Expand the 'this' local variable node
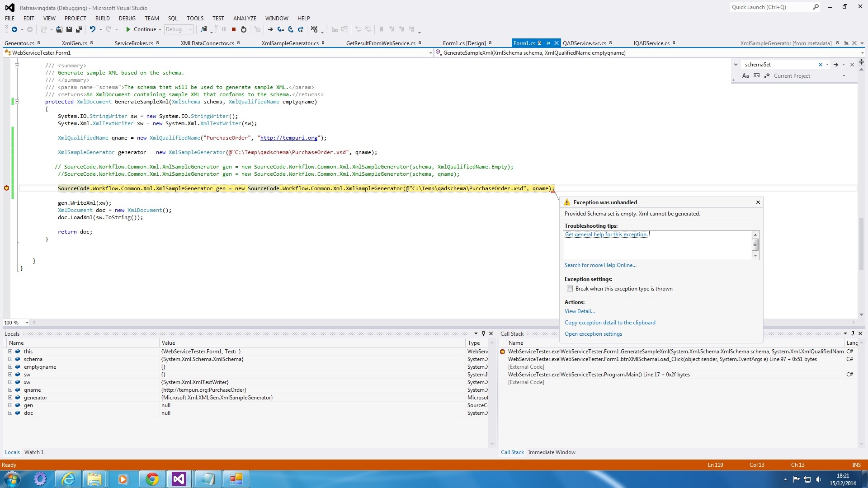Image resolution: width=868 pixels, height=488 pixels. coord(10,352)
